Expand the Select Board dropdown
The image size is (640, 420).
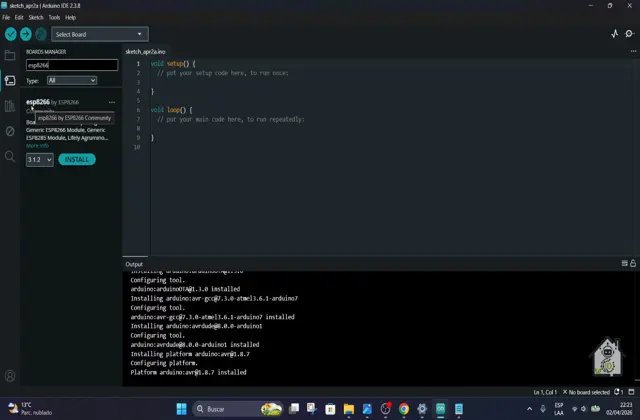[100, 34]
